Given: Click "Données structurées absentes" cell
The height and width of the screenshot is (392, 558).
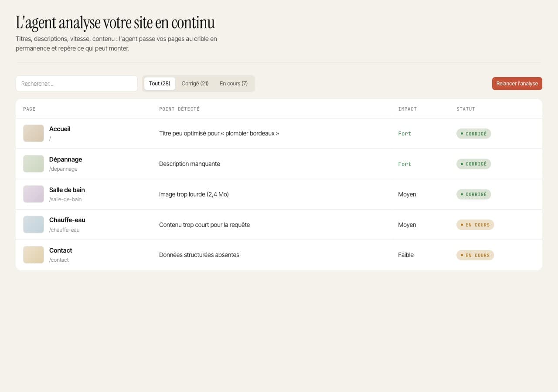Looking at the screenshot, I should point(199,255).
